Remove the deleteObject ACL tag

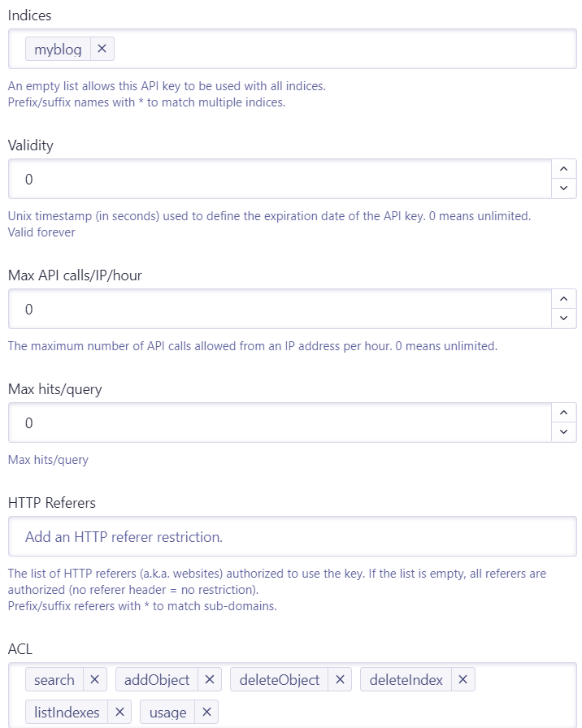[x=340, y=680]
